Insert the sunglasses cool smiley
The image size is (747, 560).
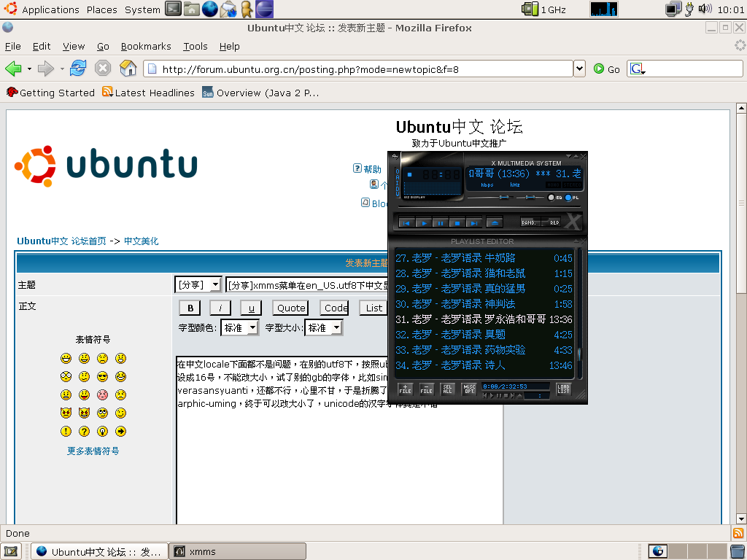(102, 377)
